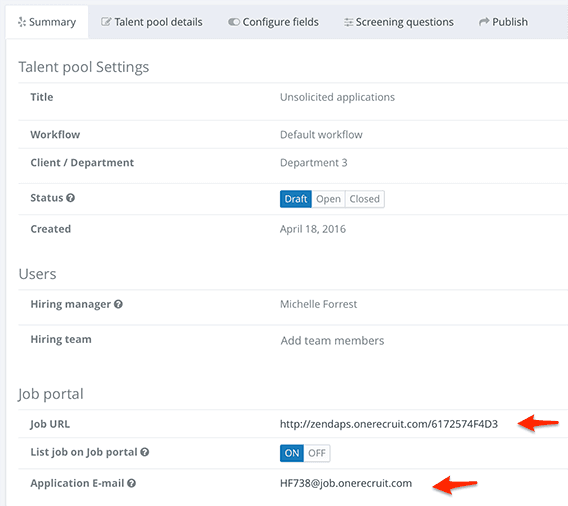Screen dimensions: 568x506
Task: Set status to Draft
Action: pos(296,199)
